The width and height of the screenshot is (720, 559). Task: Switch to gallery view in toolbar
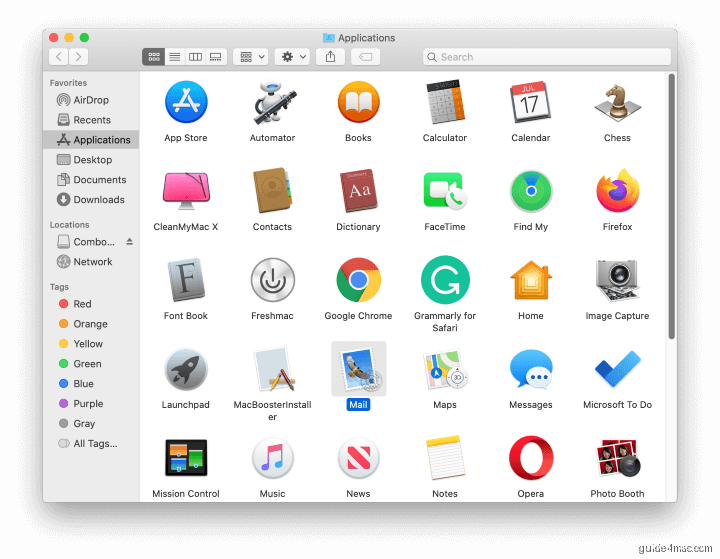(216, 57)
